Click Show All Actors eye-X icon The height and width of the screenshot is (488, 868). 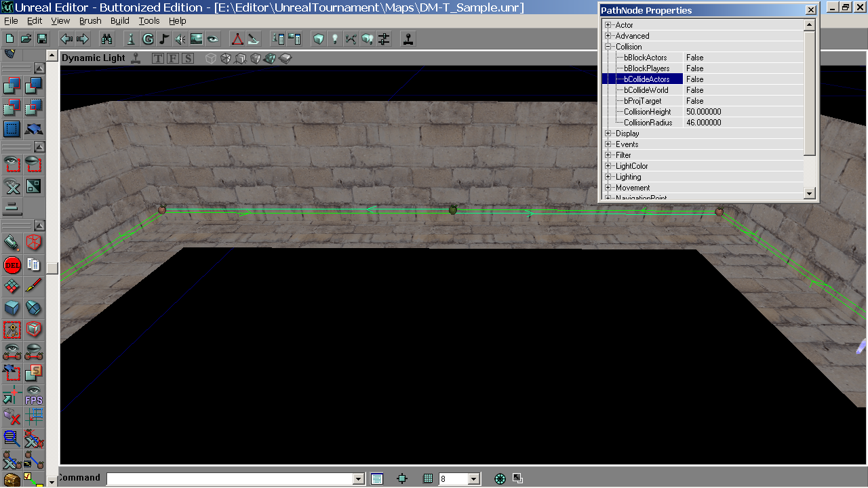click(x=12, y=185)
